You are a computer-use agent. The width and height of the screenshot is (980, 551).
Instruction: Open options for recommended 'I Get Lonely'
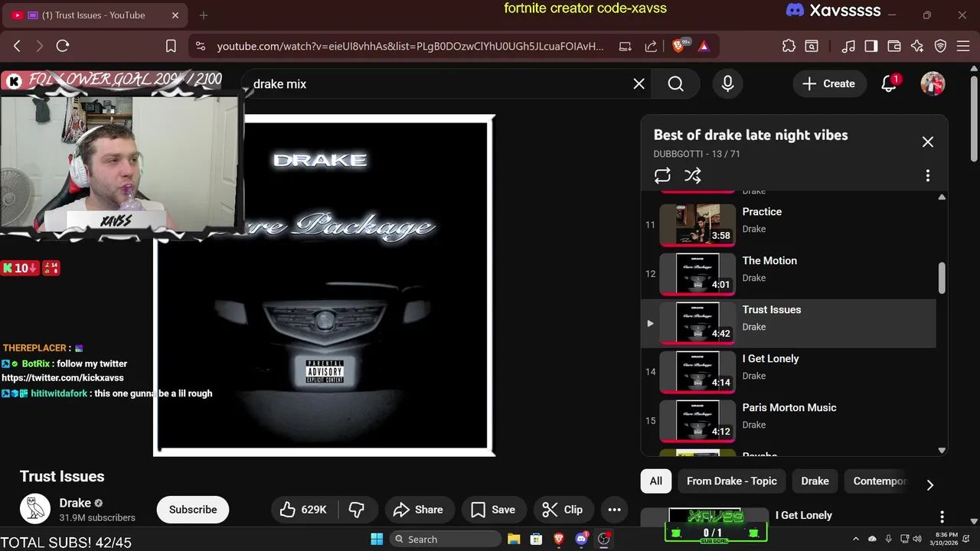(942, 517)
